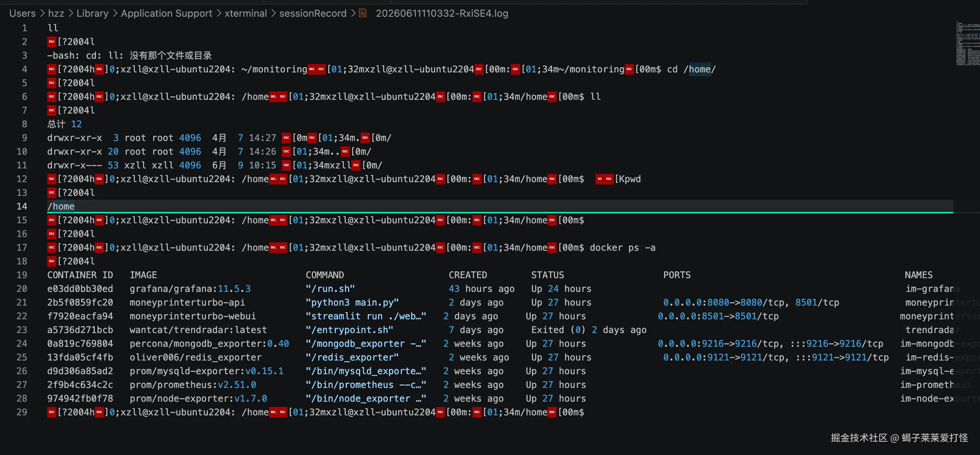The image size is (980, 455).
Task: Click the NAMES column header
Action: point(919,275)
